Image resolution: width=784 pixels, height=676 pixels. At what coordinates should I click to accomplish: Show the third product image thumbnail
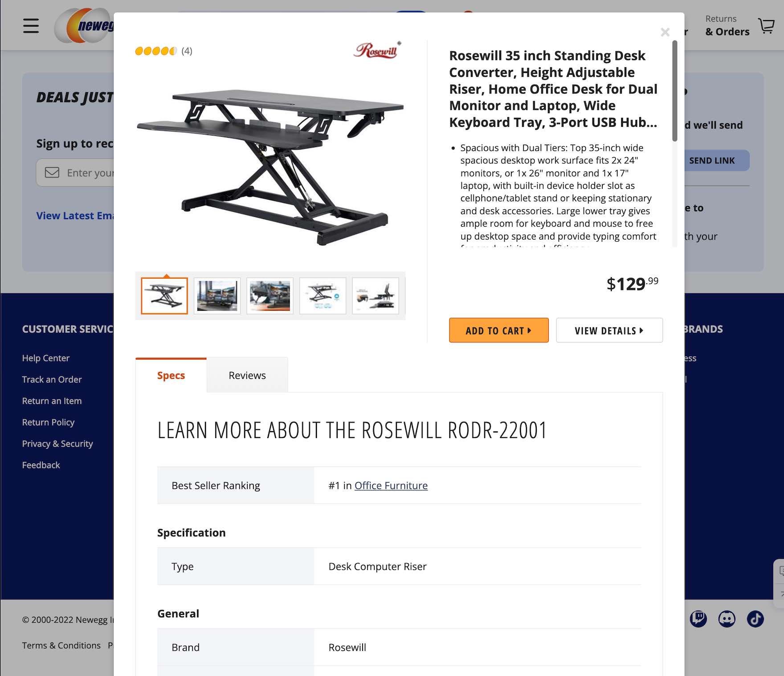[270, 296]
